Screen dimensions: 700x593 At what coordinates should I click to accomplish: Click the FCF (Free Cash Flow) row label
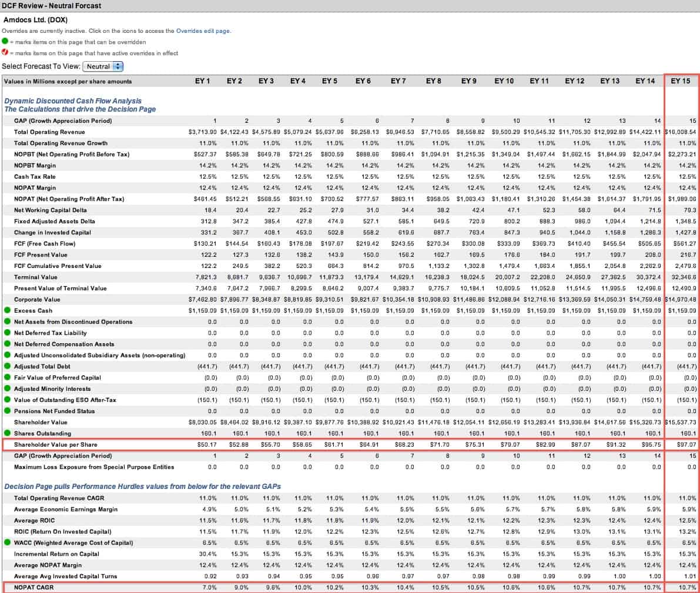tap(45, 243)
